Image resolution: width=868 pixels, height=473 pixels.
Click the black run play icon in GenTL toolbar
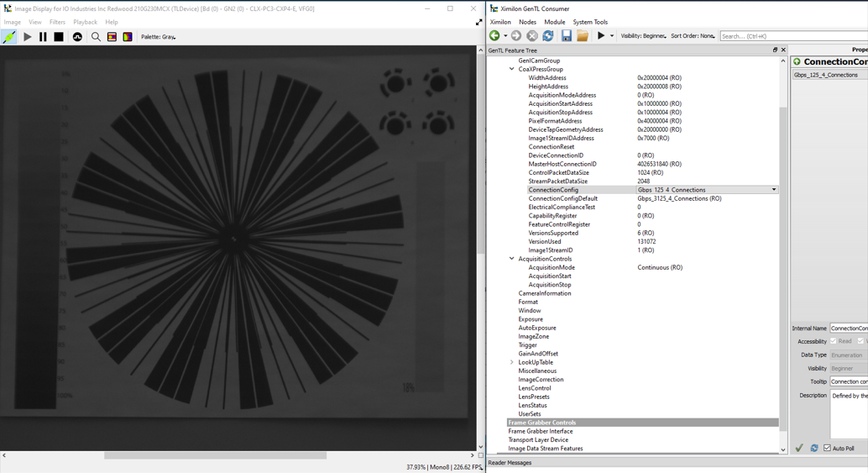[x=600, y=35]
